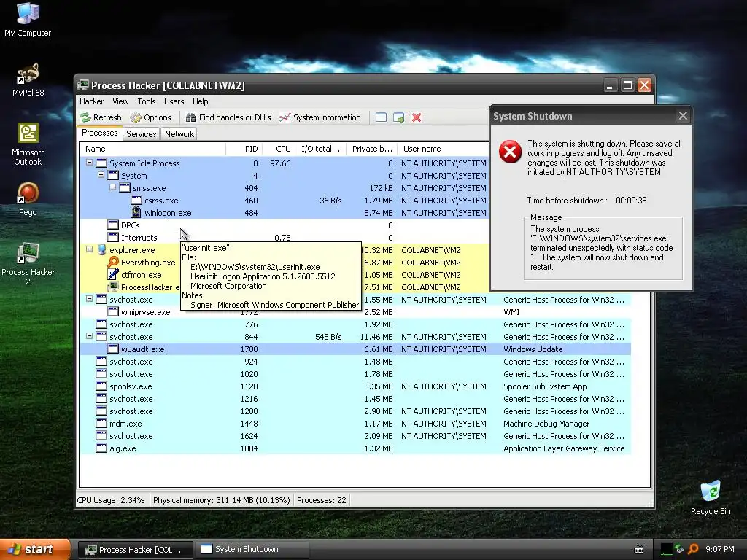The height and width of the screenshot is (560, 747).
Task: Switch to System Shutdown taskbar button
Action: tap(252, 550)
